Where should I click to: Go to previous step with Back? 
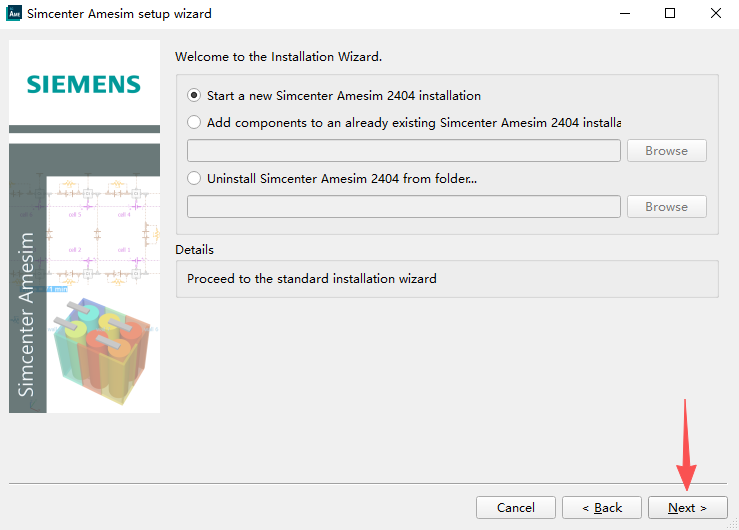601,507
